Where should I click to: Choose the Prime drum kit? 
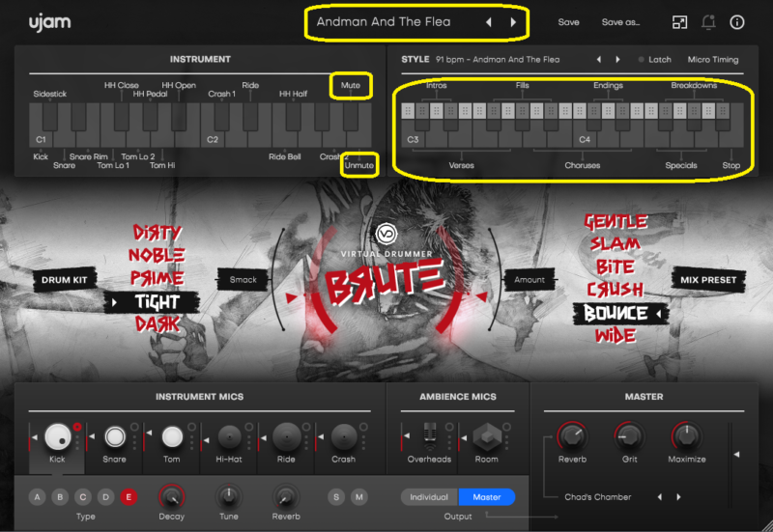point(157,278)
